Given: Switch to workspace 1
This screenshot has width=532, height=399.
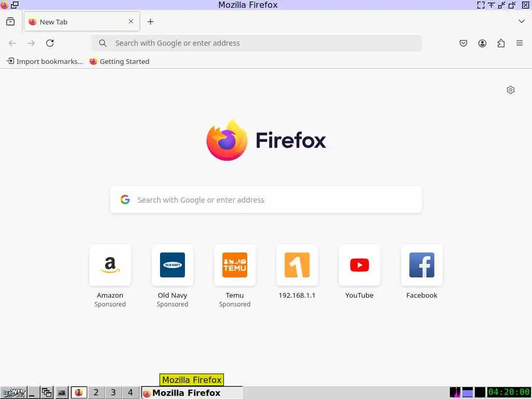Looking at the screenshot, I should click(x=79, y=393).
